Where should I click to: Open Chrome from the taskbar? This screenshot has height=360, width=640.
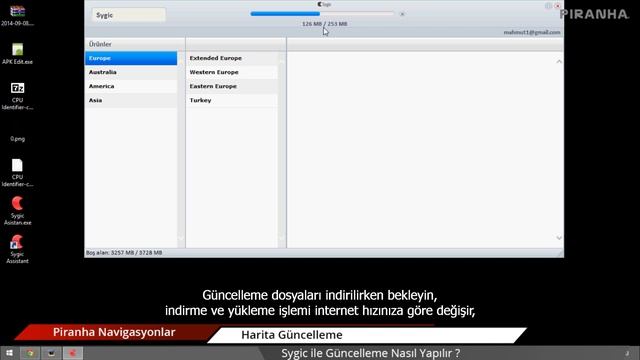[30, 353]
